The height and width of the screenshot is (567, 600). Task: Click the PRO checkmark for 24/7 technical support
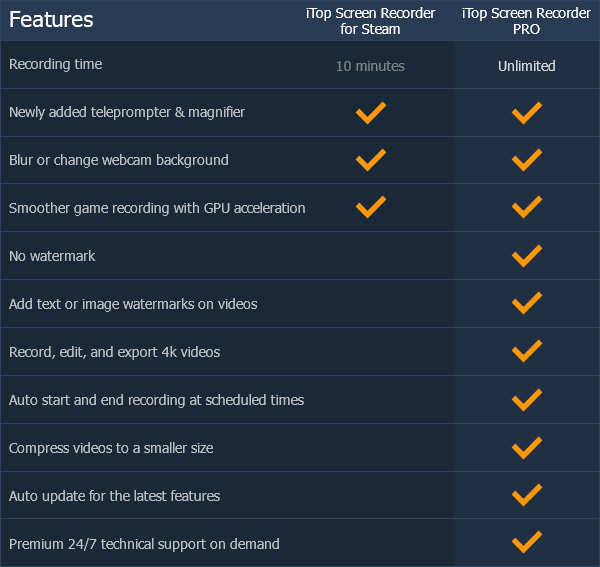pos(527,542)
